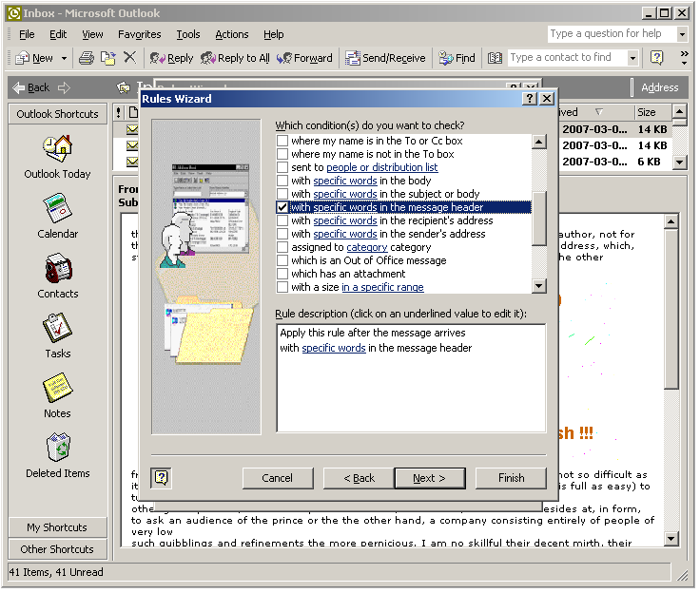This screenshot has width=700, height=593.
Task: Click Send/Receive in the toolbar
Action: 386,59
